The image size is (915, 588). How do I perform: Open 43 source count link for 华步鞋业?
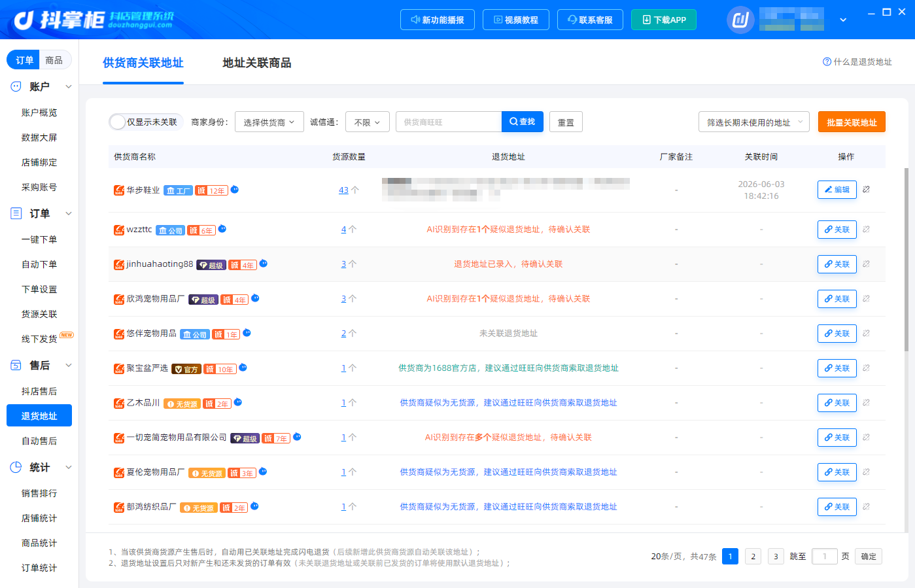[343, 190]
